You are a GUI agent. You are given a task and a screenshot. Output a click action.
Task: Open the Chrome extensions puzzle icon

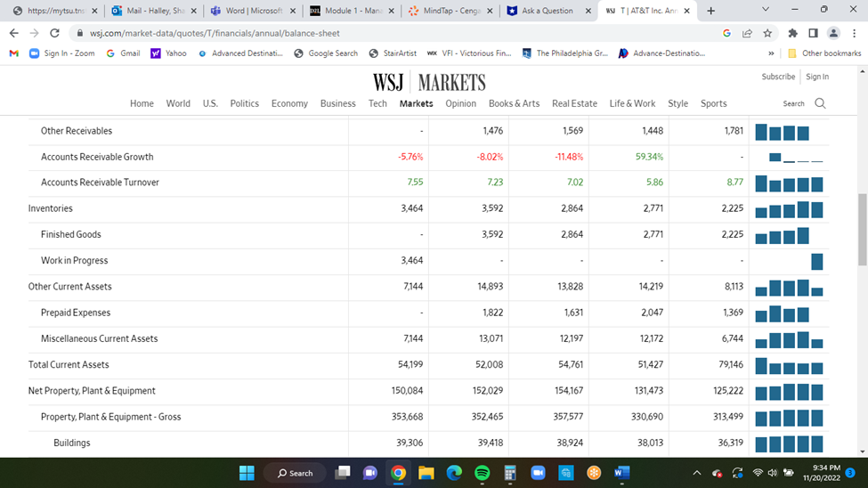click(792, 33)
